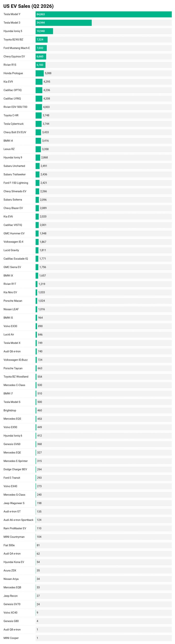
Task: Select the Ford Mustang Mach-E bar
Action: coord(41,48)
